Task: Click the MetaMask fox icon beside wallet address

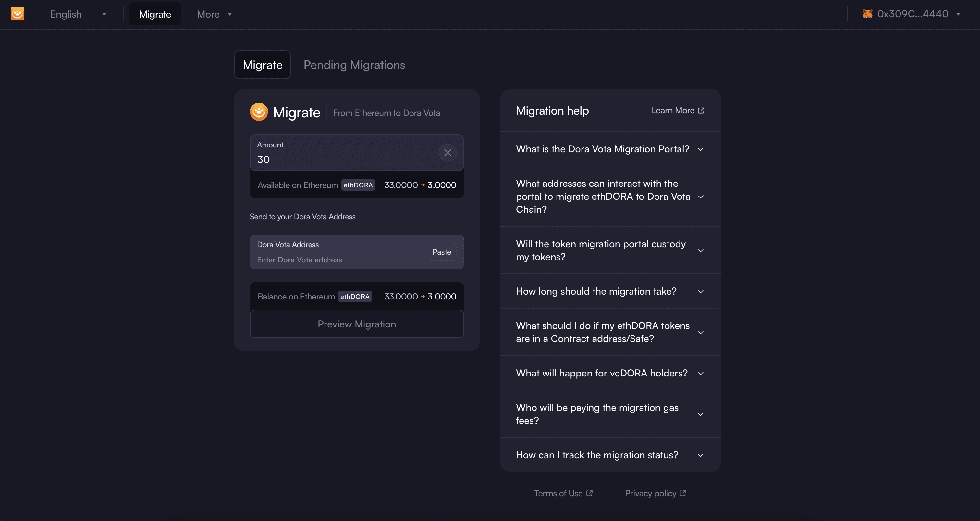Action: [x=867, y=14]
